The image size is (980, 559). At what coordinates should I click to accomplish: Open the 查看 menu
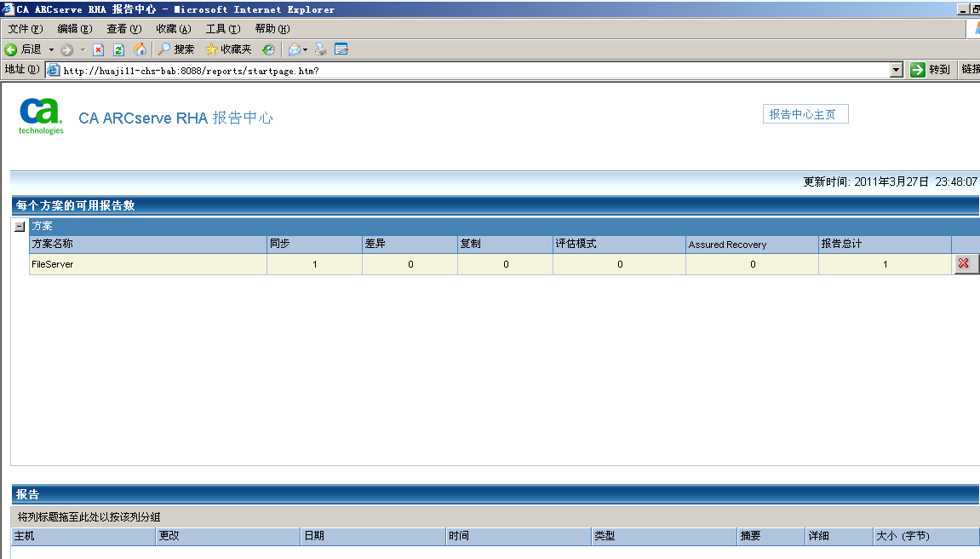pos(123,28)
